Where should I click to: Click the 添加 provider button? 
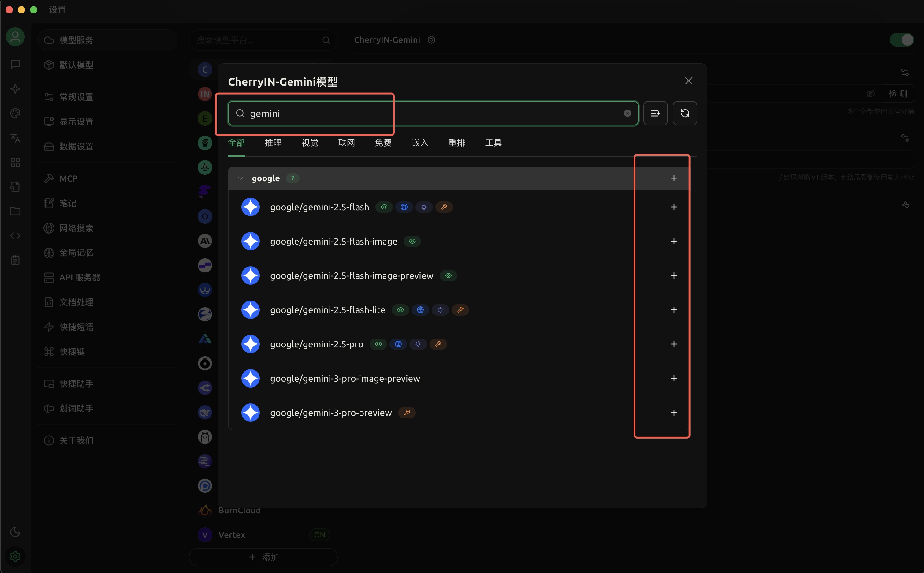click(x=263, y=557)
